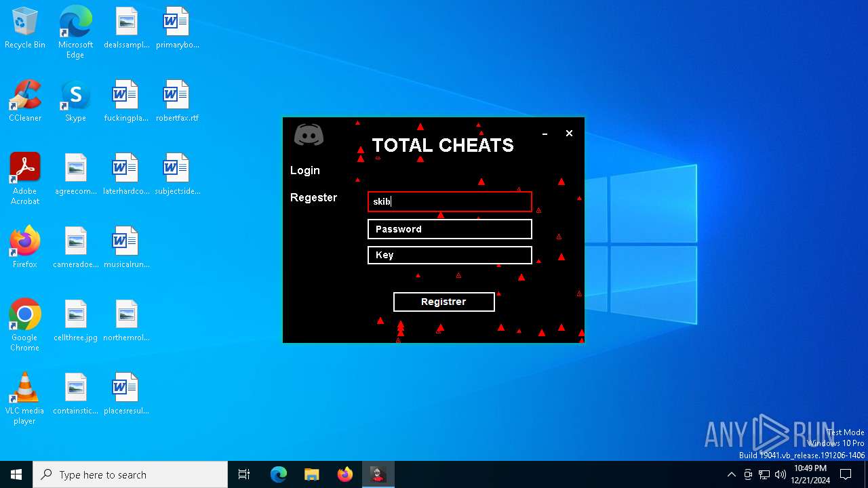Select the dealssampl image file icon
Screen dimensions: 868x488
(126, 28)
